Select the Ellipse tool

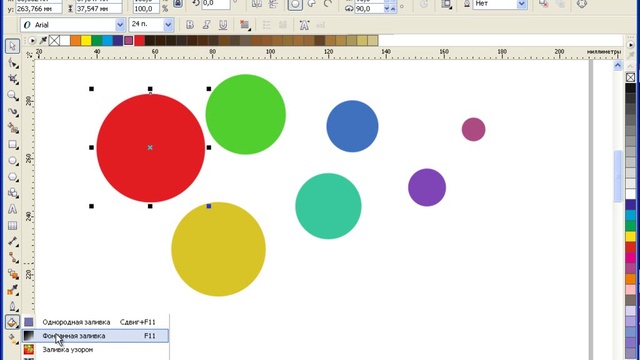click(13, 161)
